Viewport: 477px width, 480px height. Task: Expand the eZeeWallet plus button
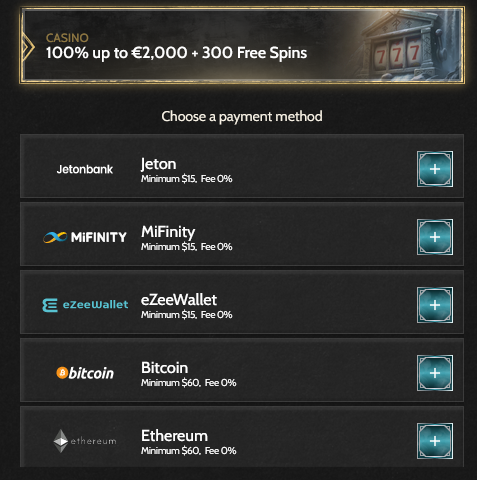(x=435, y=305)
